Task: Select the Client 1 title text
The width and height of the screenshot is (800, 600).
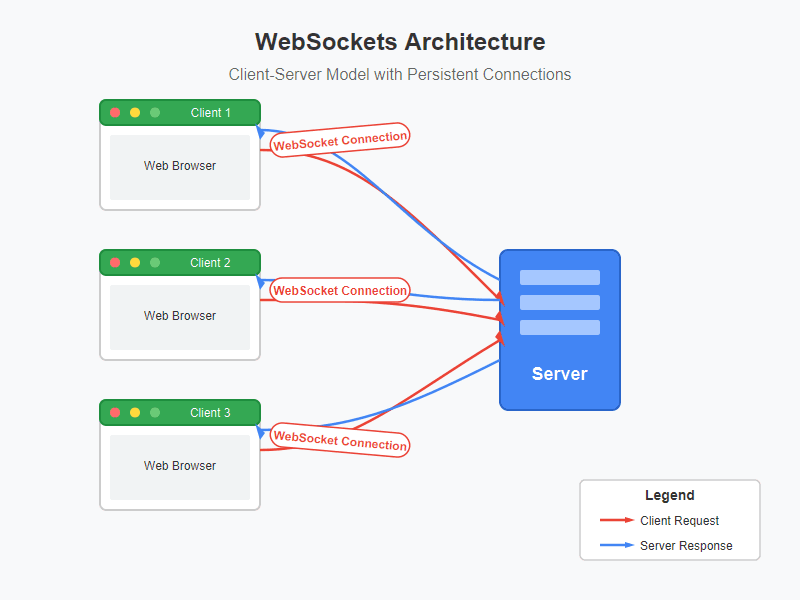Action: (x=210, y=113)
